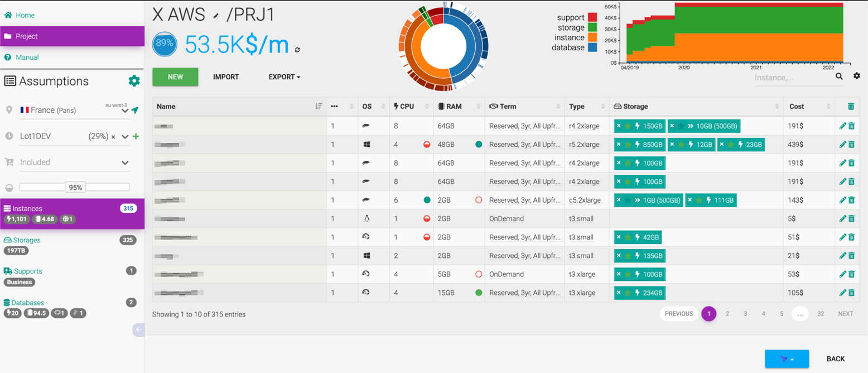Adjust the 95% slider handle

(75, 187)
